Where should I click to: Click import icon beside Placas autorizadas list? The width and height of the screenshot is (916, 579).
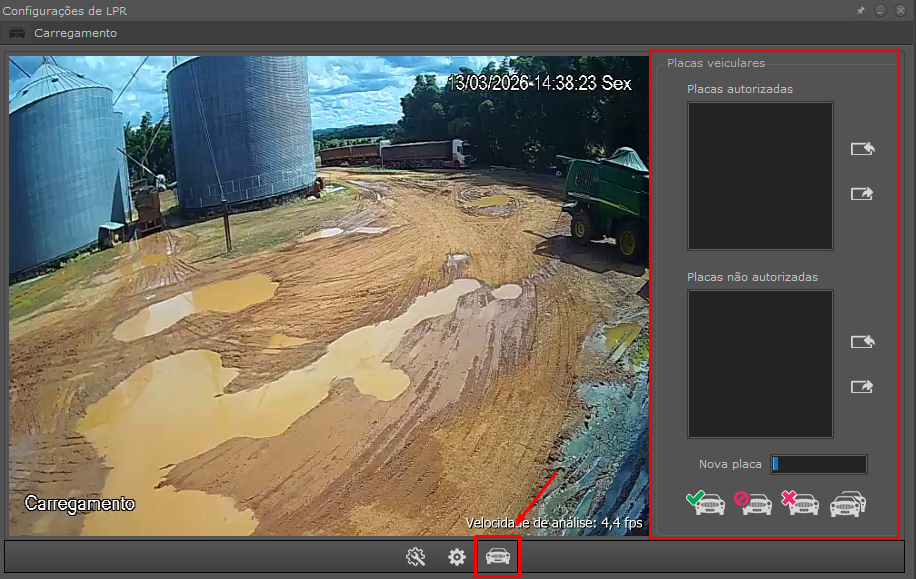point(862,149)
